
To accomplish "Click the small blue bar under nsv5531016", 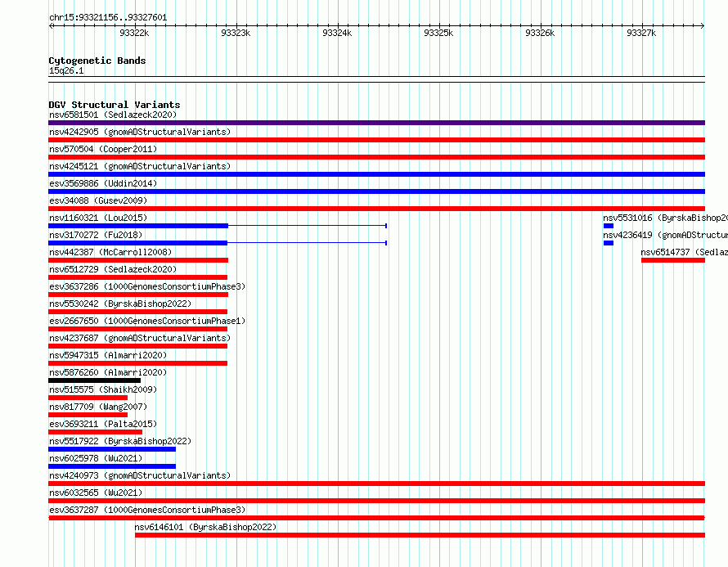I will click(x=609, y=226).
